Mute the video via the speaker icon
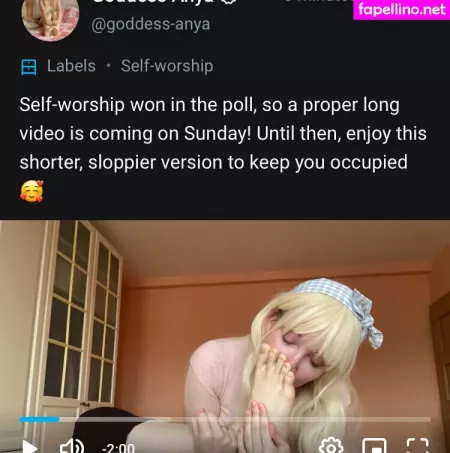The image size is (450, 453). [72, 446]
